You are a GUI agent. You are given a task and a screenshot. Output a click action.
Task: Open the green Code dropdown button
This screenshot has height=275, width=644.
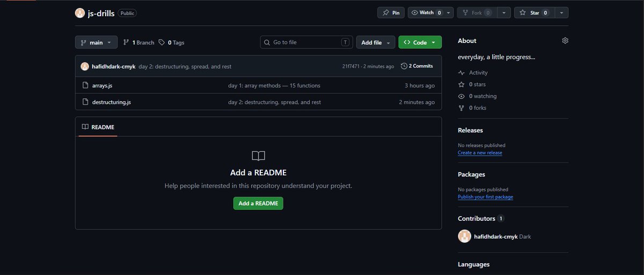pyautogui.click(x=420, y=42)
